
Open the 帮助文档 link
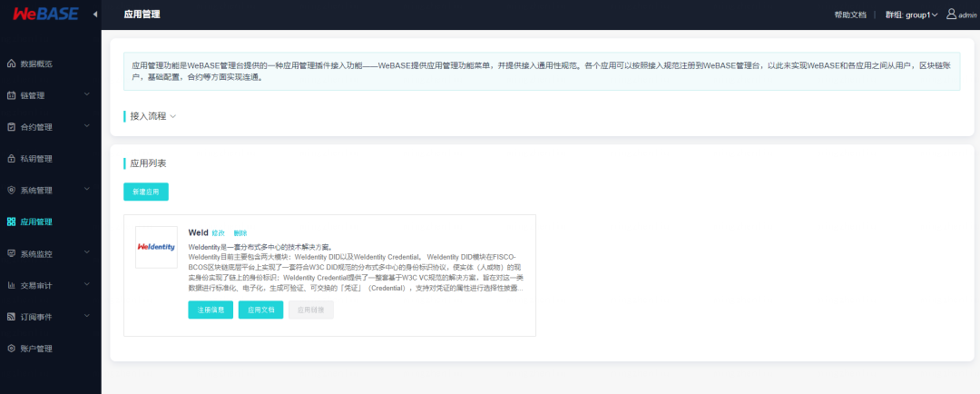[850, 15]
